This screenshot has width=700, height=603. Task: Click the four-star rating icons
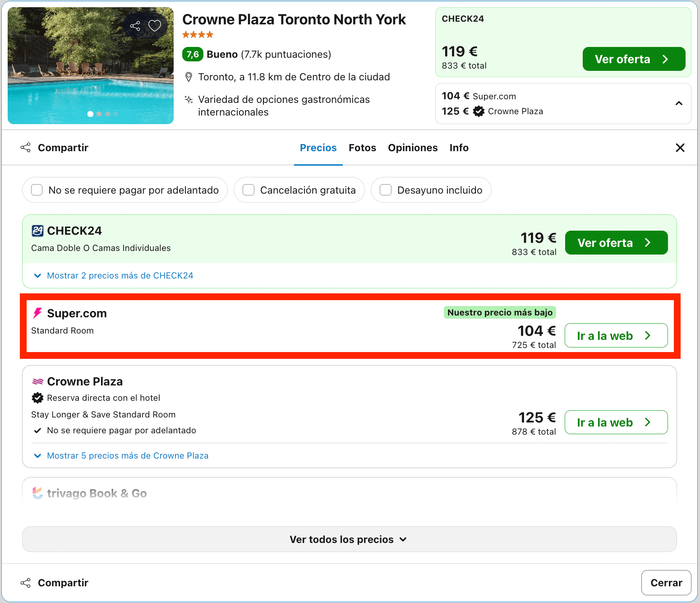pyautogui.click(x=198, y=35)
